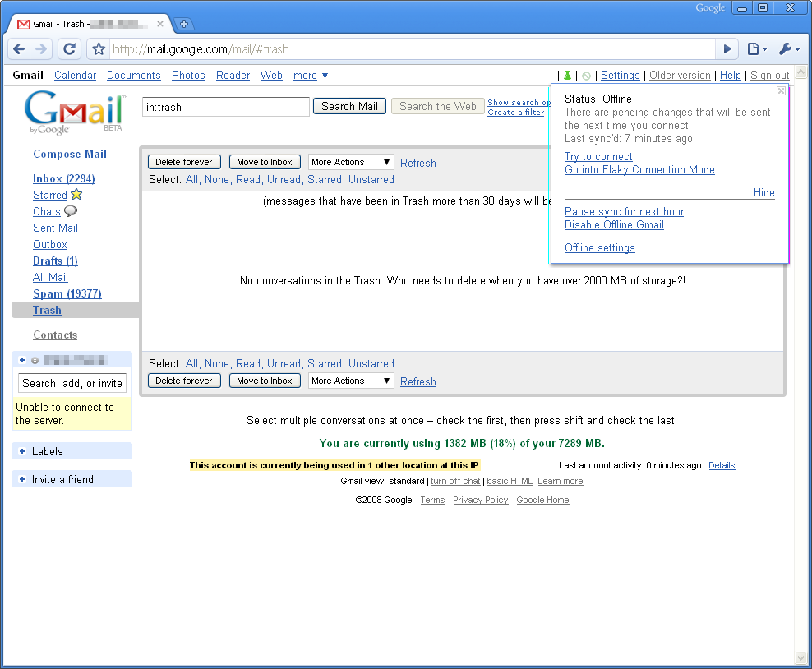The image size is (812, 669).
Task: Open All Mail
Action: click(50, 278)
